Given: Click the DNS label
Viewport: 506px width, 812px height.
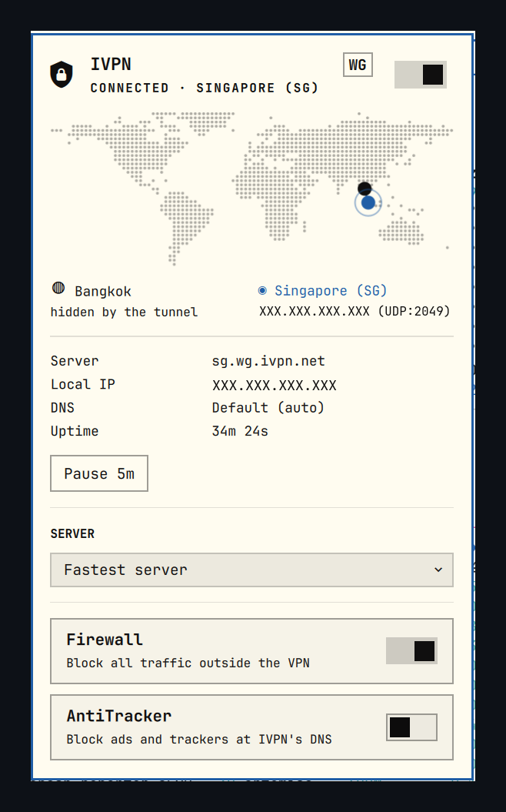Looking at the screenshot, I should click(62, 408).
